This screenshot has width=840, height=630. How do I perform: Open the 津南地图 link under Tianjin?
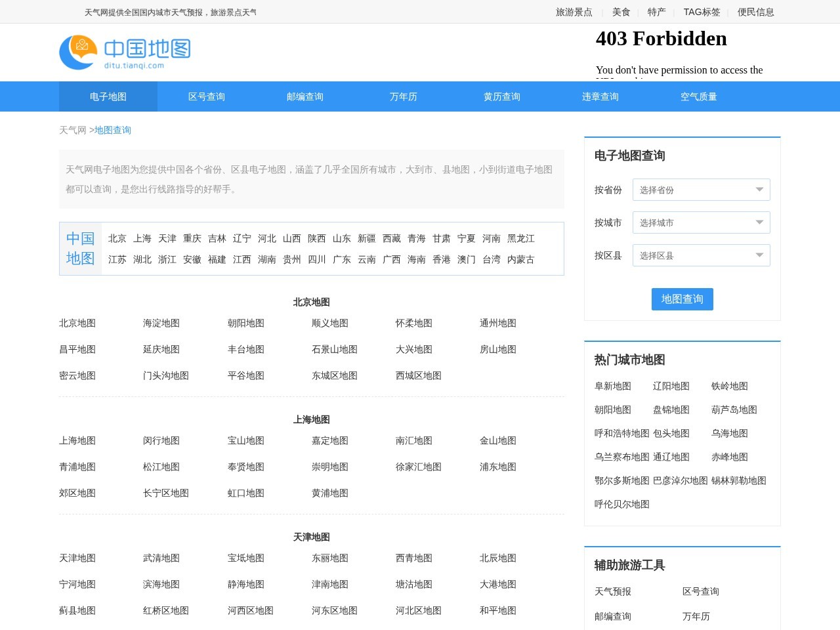pyautogui.click(x=329, y=584)
